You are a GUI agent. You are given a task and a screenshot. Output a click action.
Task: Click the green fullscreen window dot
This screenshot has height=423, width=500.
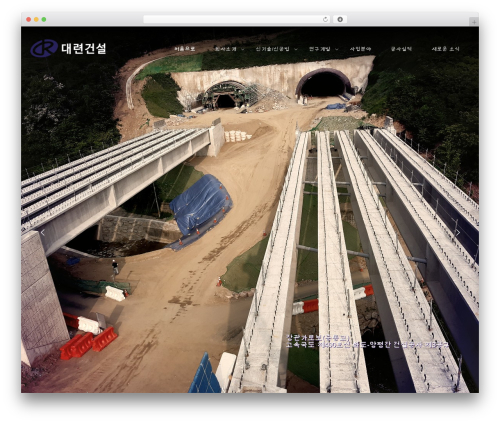coord(44,19)
